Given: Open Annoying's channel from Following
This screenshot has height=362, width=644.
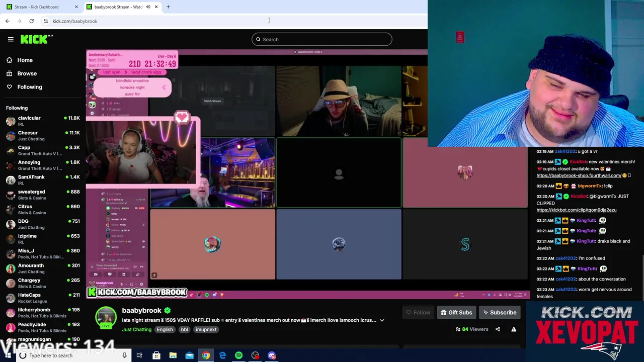Looking at the screenshot, I should point(43,165).
